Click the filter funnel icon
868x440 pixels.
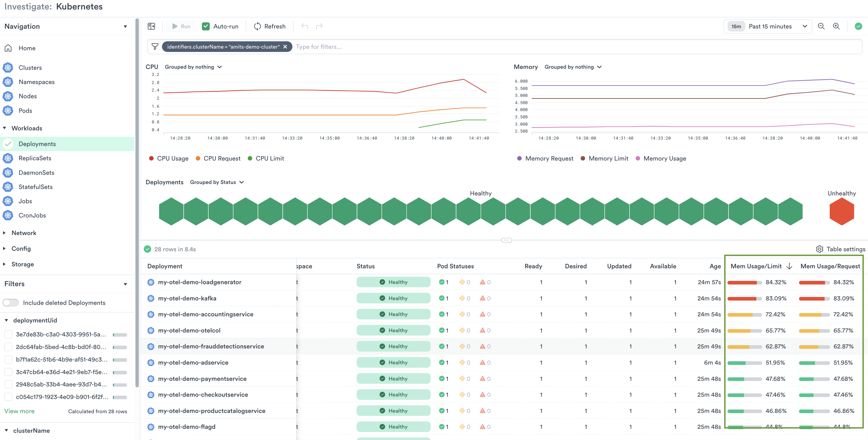[x=155, y=47]
